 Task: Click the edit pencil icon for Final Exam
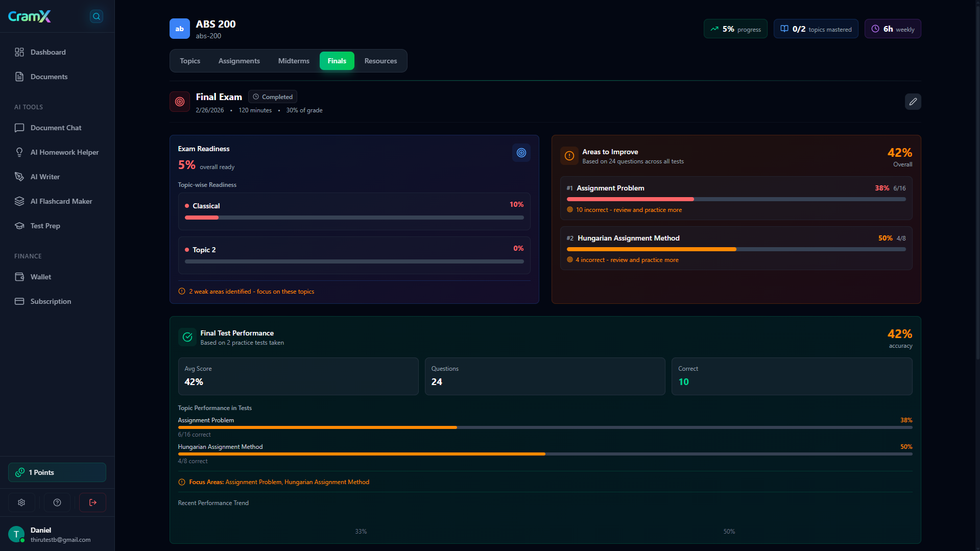click(913, 102)
